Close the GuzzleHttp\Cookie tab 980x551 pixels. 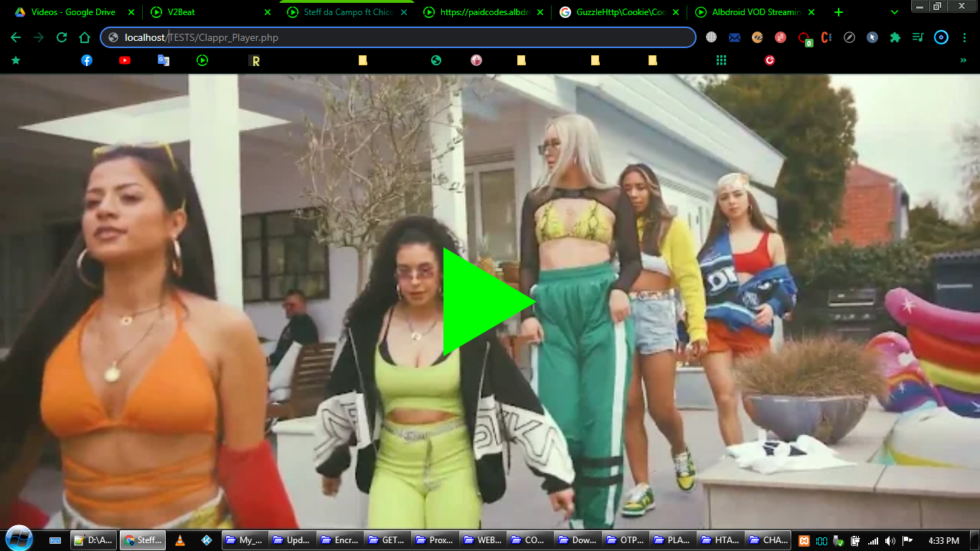pyautogui.click(x=676, y=12)
